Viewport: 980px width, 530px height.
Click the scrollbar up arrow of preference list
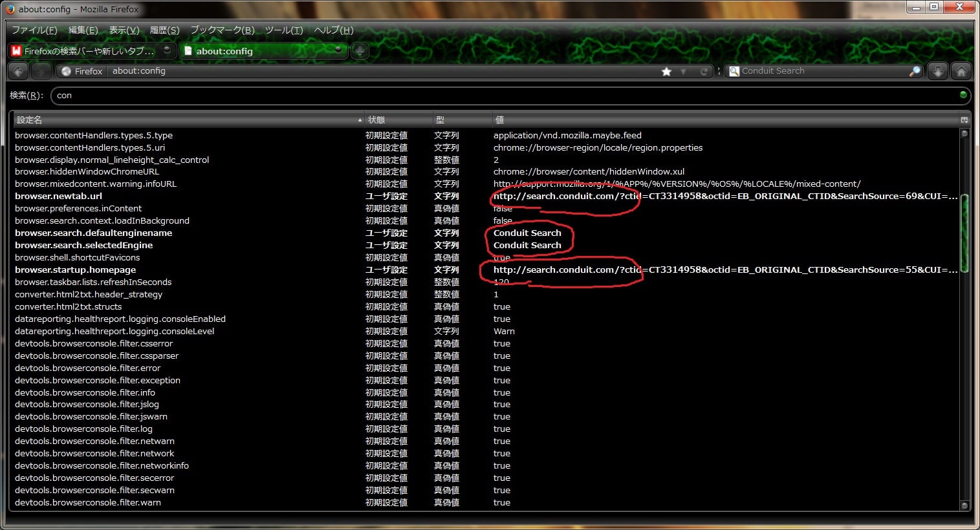pyautogui.click(x=964, y=134)
